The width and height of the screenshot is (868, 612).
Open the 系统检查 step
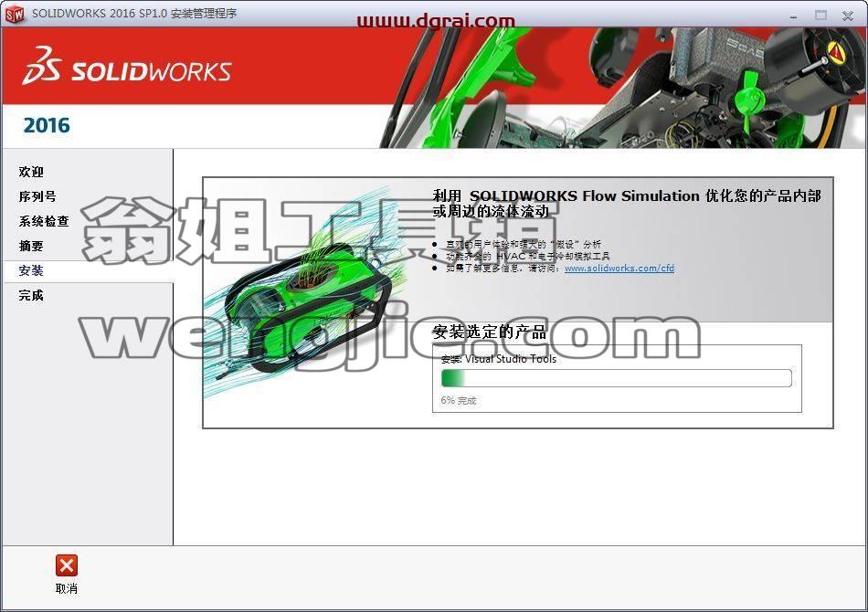[x=44, y=221]
